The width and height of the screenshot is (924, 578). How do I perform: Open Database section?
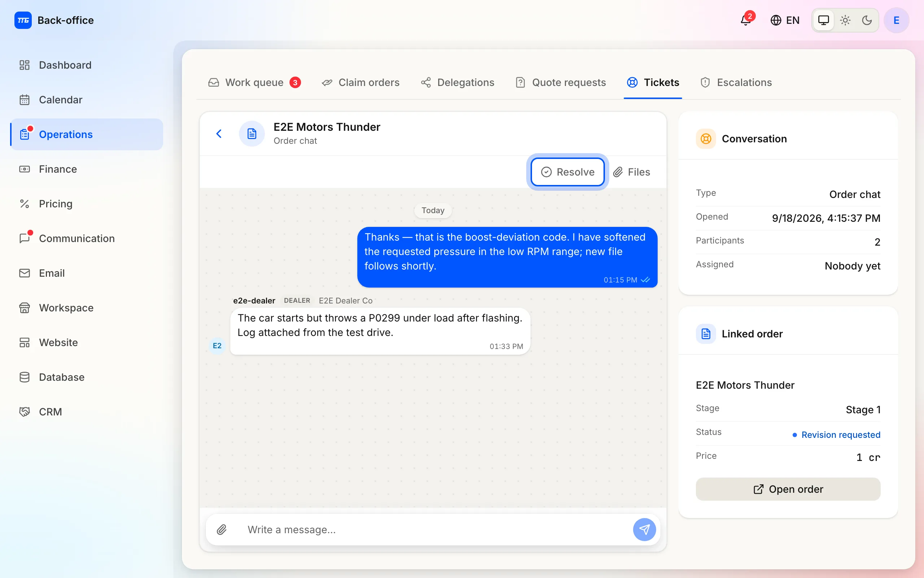[87, 377]
